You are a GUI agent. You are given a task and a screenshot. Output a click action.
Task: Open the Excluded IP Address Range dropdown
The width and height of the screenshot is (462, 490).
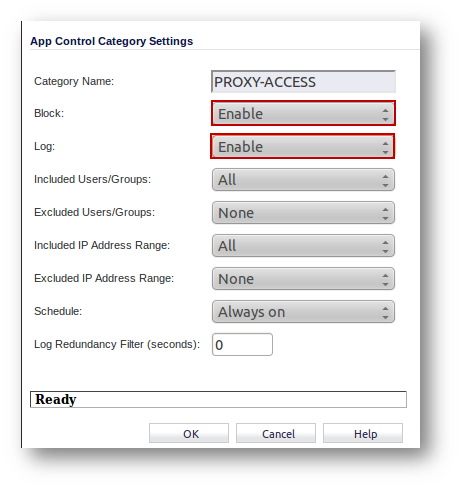[303, 279]
